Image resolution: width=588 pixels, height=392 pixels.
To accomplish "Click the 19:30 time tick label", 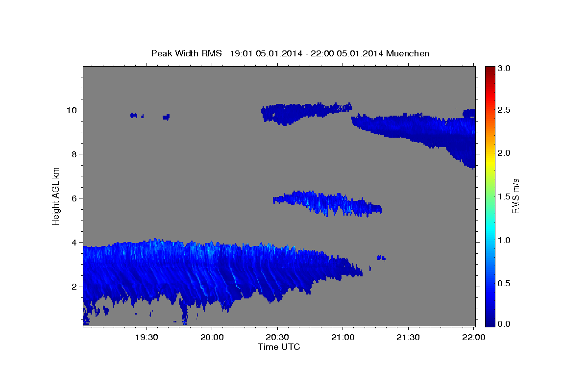I will [x=147, y=337].
